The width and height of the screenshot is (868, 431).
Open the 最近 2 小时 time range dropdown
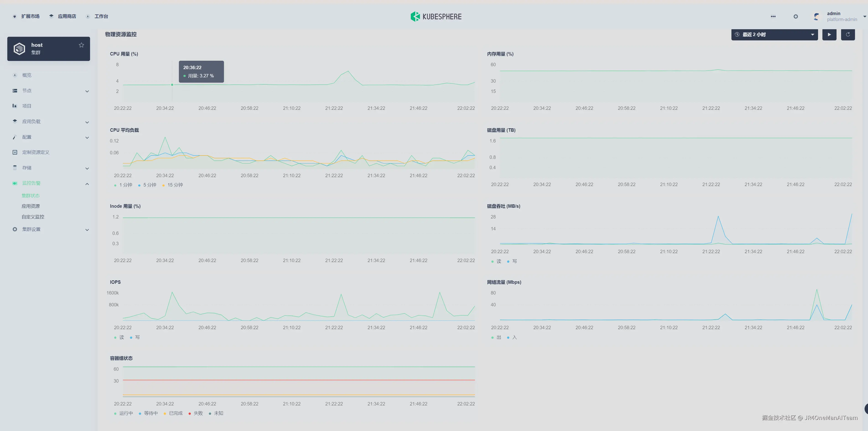coord(774,34)
